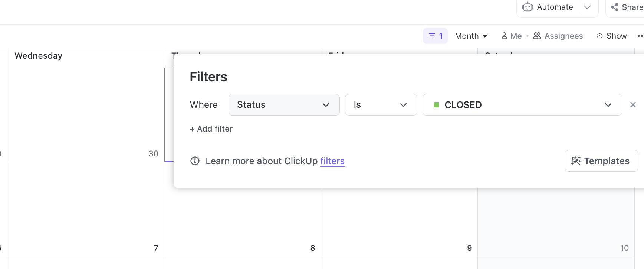Open the CLOSED value dropdown
This screenshot has height=269, width=644.
(522, 105)
